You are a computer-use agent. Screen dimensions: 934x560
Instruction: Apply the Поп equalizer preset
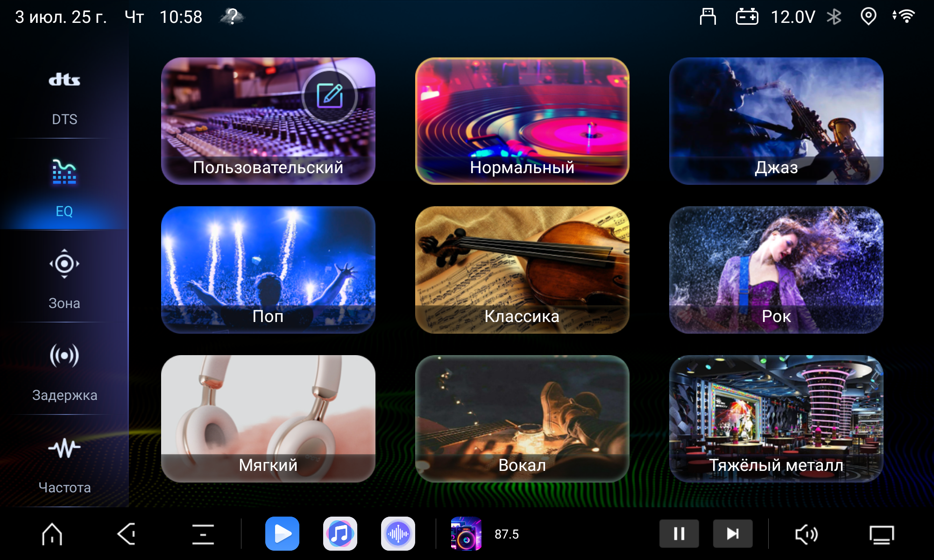pos(268,270)
